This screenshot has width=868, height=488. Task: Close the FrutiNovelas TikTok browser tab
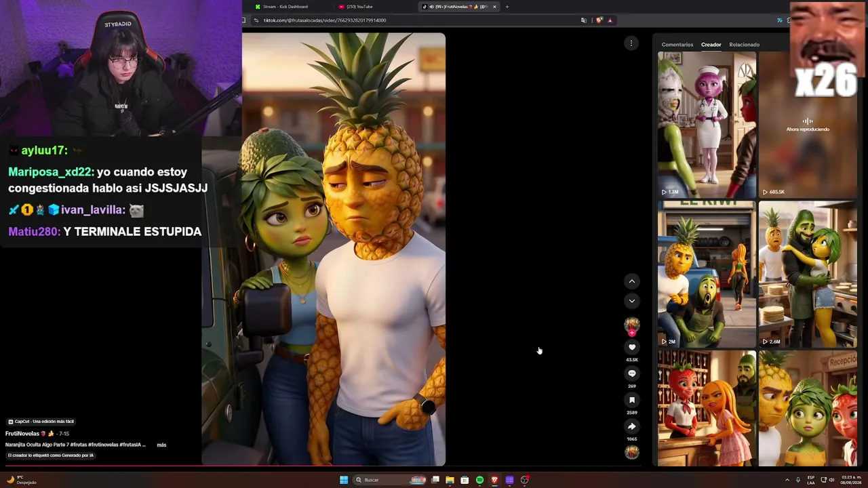click(x=494, y=7)
